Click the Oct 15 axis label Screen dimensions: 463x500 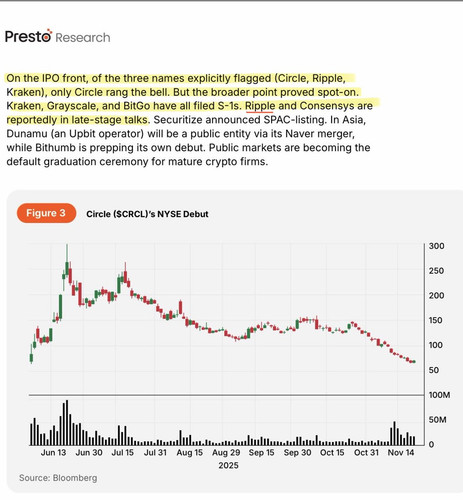tap(332, 453)
